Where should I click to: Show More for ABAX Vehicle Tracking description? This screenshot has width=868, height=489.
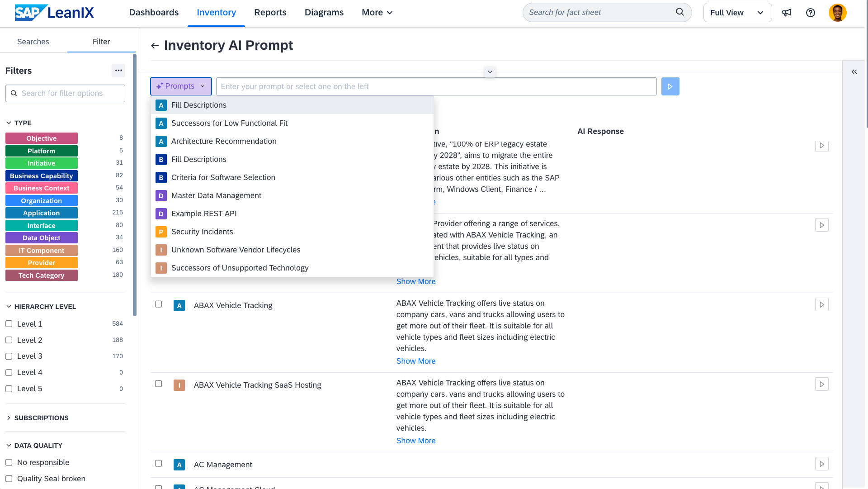pos(416,361)
